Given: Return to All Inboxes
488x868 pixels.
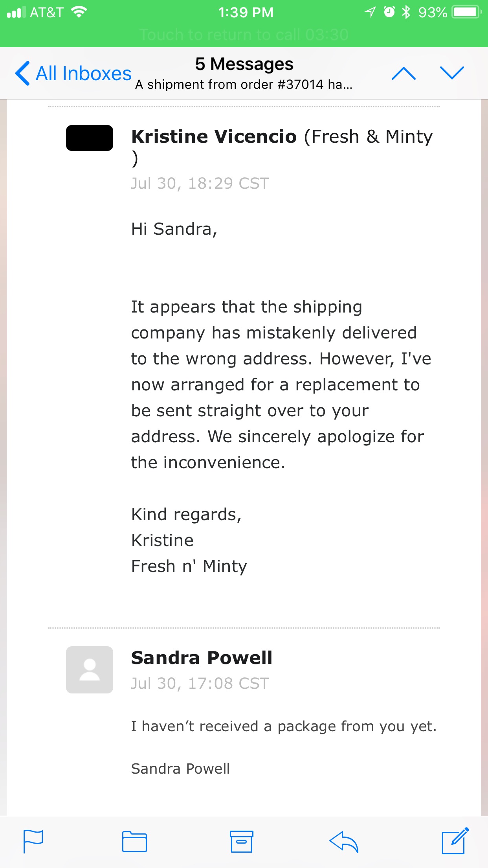Looking at the screenshot, I should click(83, 73).
